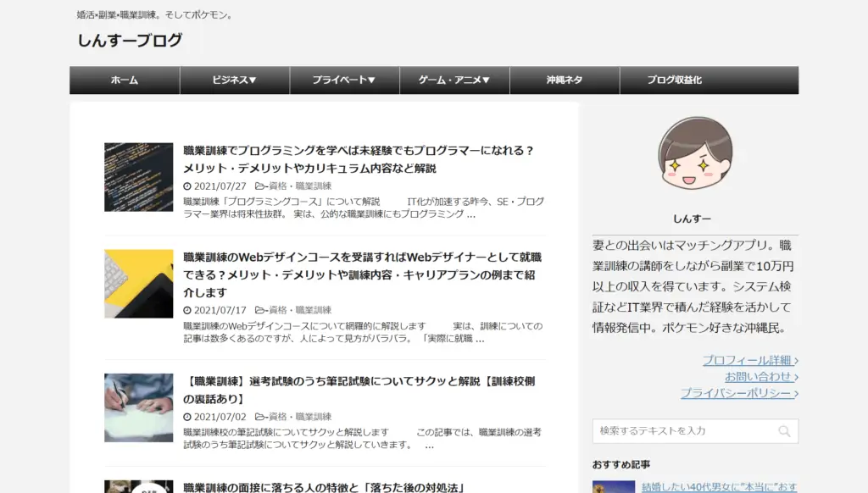Click the search magnifier icon
868x493 pixels.
point(784,431)
